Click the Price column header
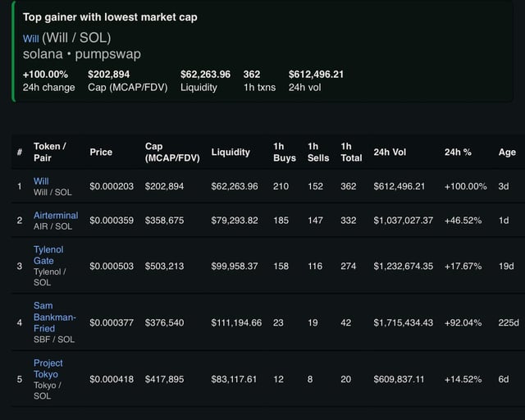The width and height of the screenshot is (525, 420). 101,152
